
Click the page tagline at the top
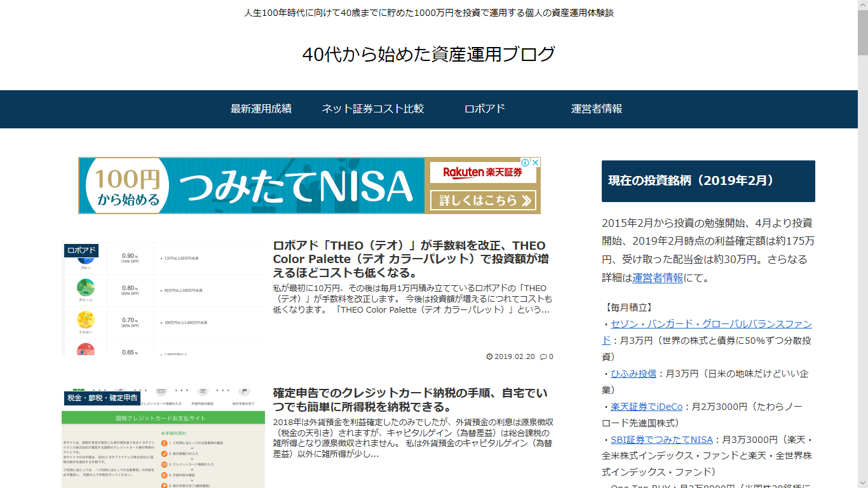[429, 13]
